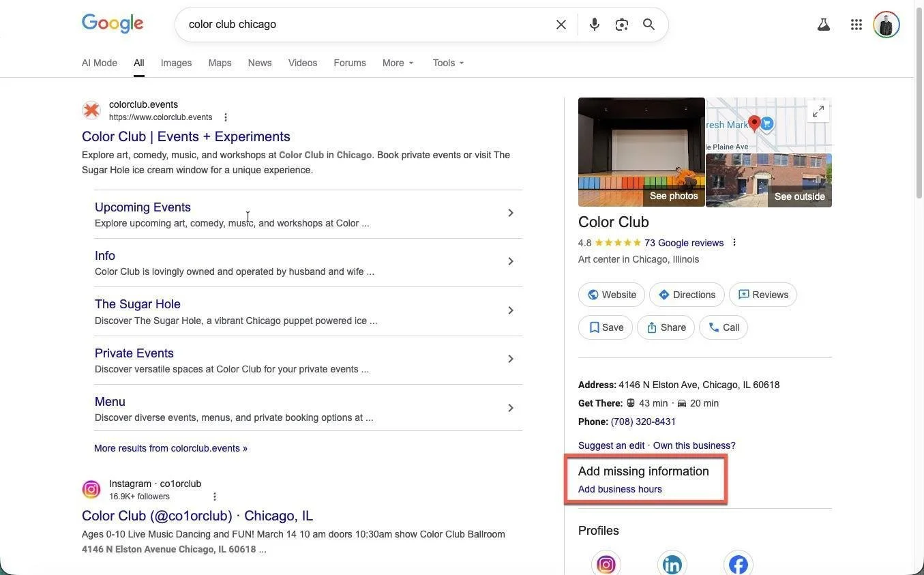Click the See photos thumbnail

(642, 152)
